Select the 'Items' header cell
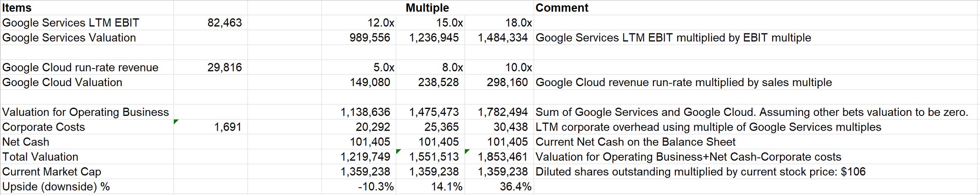980x195 pixels. click(x=87, y=8)
